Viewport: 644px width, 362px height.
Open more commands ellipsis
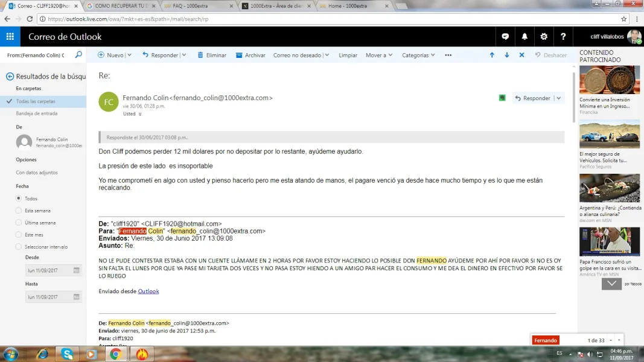click(448, 55)
